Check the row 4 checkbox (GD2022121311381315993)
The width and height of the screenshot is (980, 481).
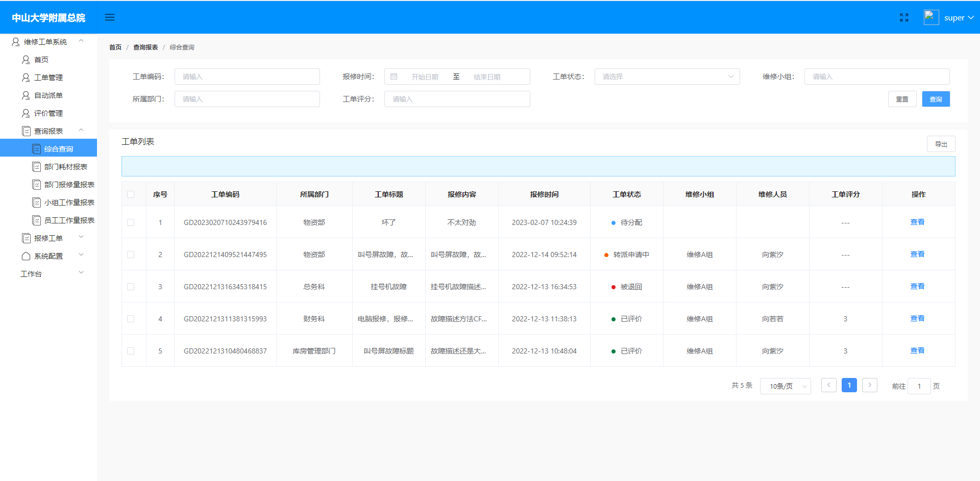click(131, 319)
